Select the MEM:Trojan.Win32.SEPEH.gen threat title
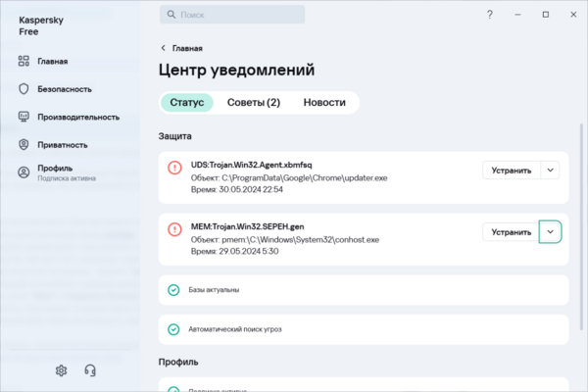Screen dimensions: 588x392 click(x=247, y=226)
